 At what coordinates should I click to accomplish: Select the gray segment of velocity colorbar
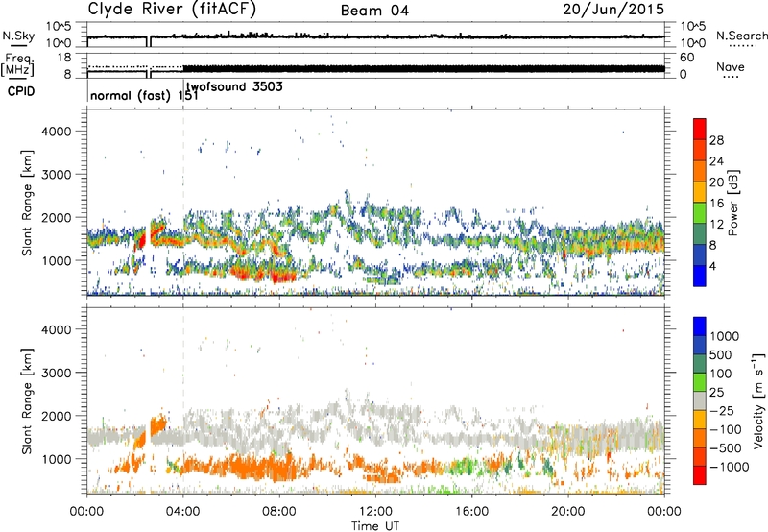pos(700,400)
